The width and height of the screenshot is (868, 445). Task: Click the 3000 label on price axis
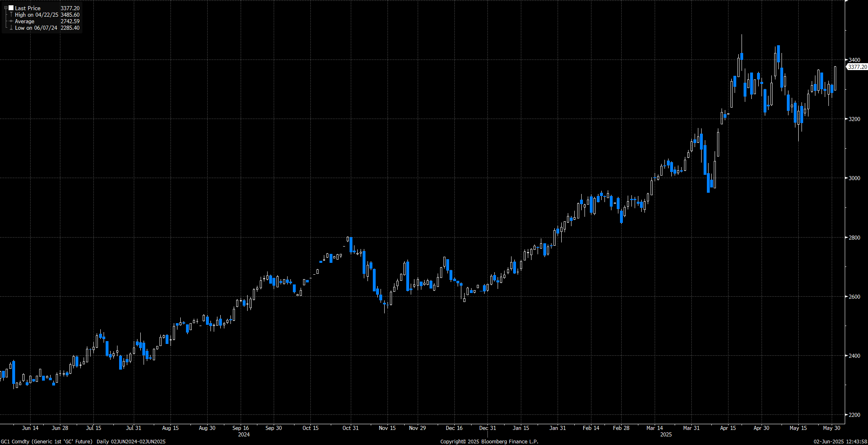pos(855,178)
